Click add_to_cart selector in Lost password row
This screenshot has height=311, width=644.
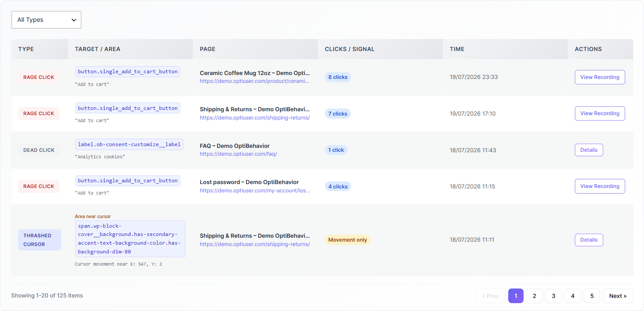coord(127,181)
